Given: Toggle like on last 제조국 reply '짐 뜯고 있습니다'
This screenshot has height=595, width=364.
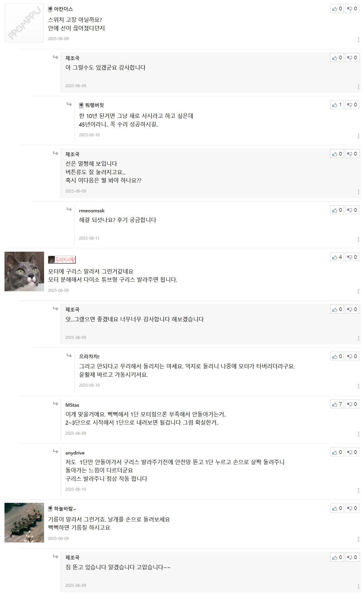Looking at the screenshot, I should pos(337,557).
